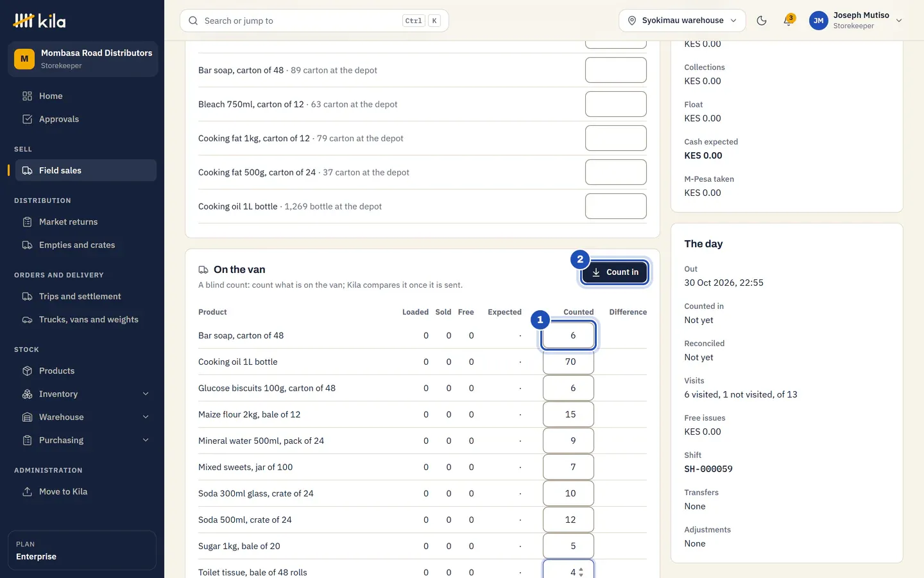The height and width of the screenshot is (578, 924).
Task: Click the Toilet tissue counted stepper arrows
Action: pos(581,572)
